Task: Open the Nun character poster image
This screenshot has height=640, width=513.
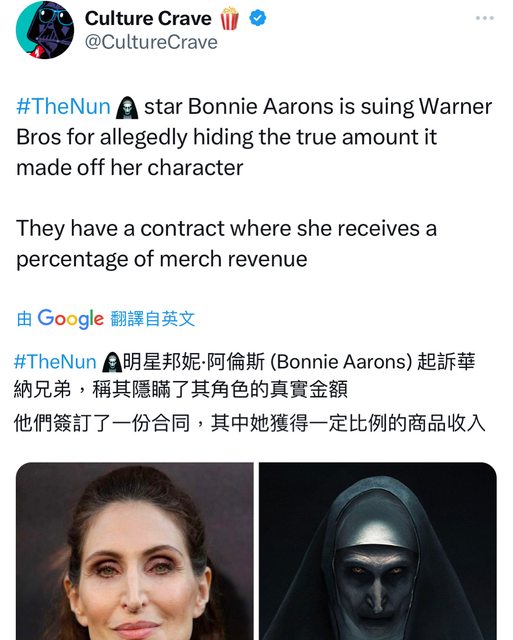Action: (x=378, y=551)
